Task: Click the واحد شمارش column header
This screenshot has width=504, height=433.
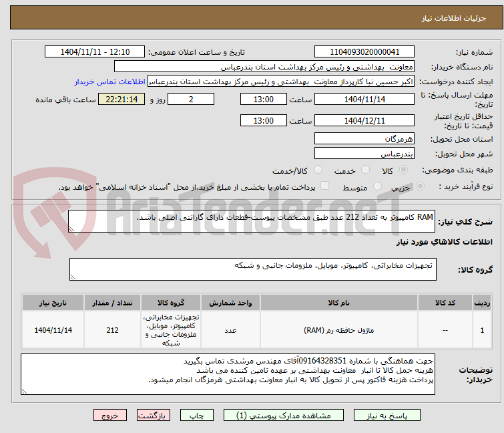Action: (230, 303)
